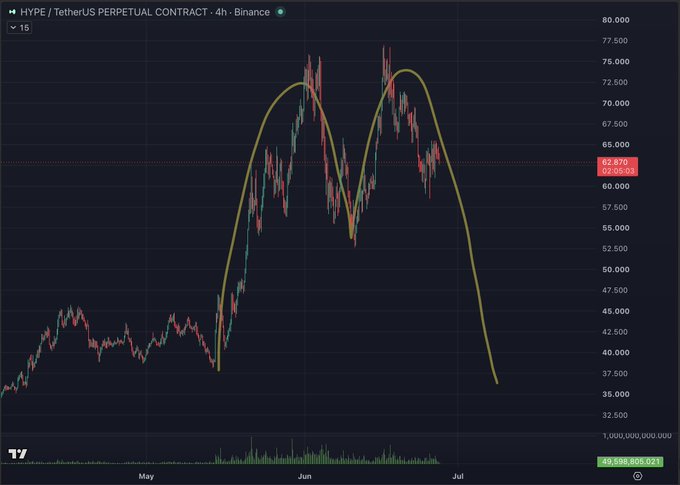Click the 55.000 price axis label
The width and height of the screenshot is (680, 485).
point(615,228)
